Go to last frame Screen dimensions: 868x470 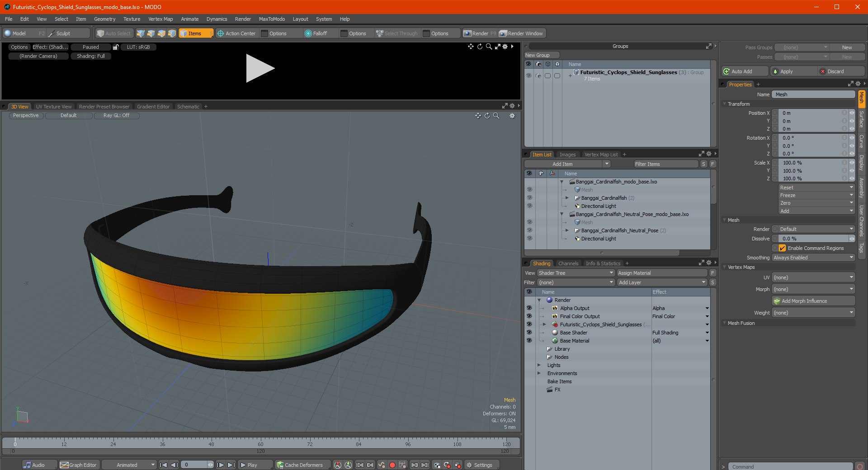[x=231, y=465]
